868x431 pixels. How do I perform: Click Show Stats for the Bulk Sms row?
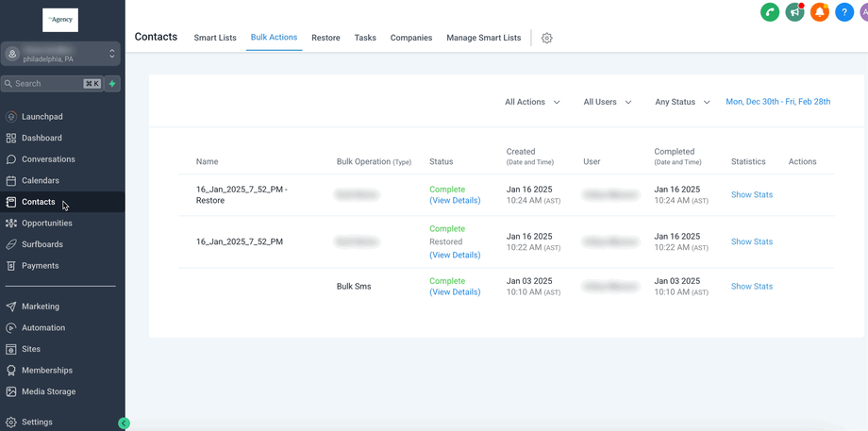tap(751, 287)
